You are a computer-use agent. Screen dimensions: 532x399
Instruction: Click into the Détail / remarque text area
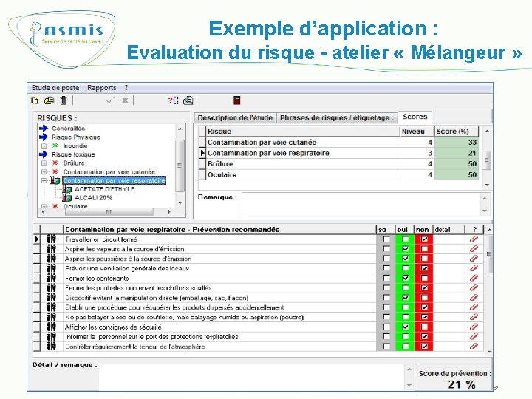coord(252,377)
